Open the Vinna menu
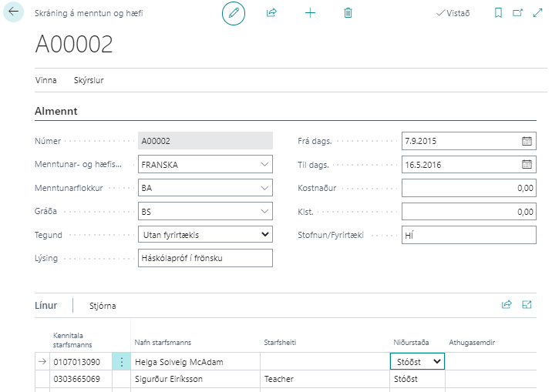 [x=45, y=80]
